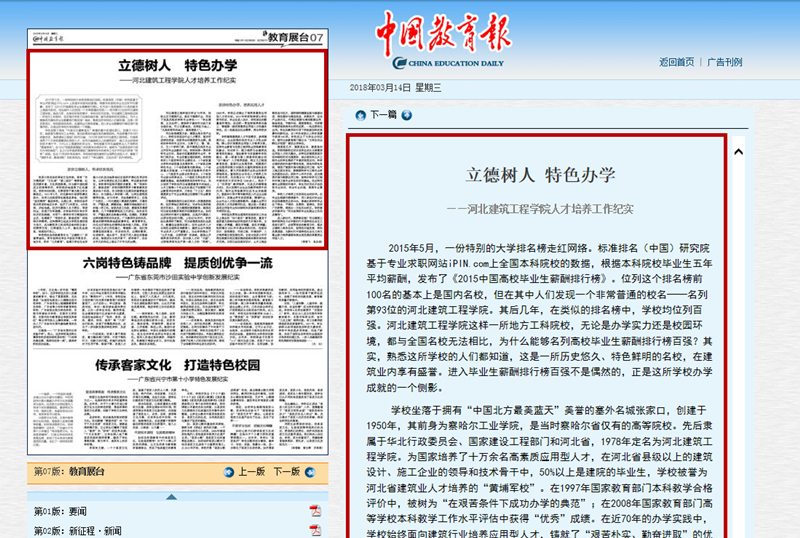Click the 第07版：教育展台 label
This screenshot has height=538, width=800.
[x=69, y=472]
